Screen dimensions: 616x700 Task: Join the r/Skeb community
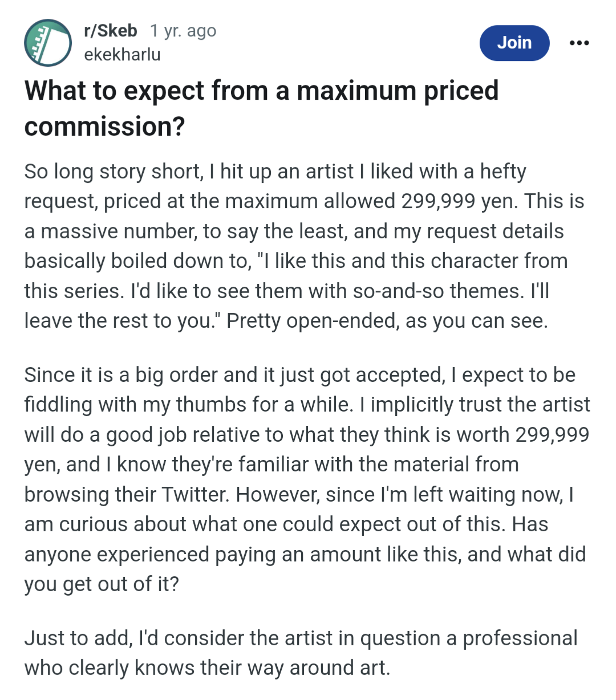click(514, 43)
